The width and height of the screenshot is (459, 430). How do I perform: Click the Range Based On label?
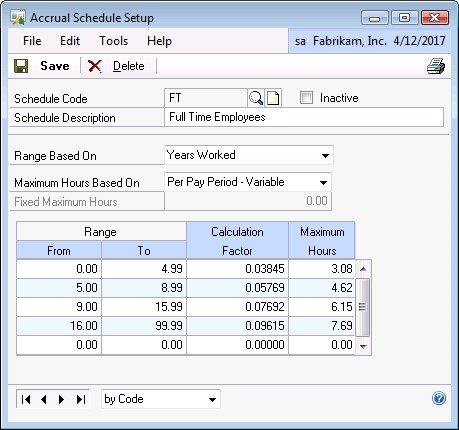[x=55, y=156]
